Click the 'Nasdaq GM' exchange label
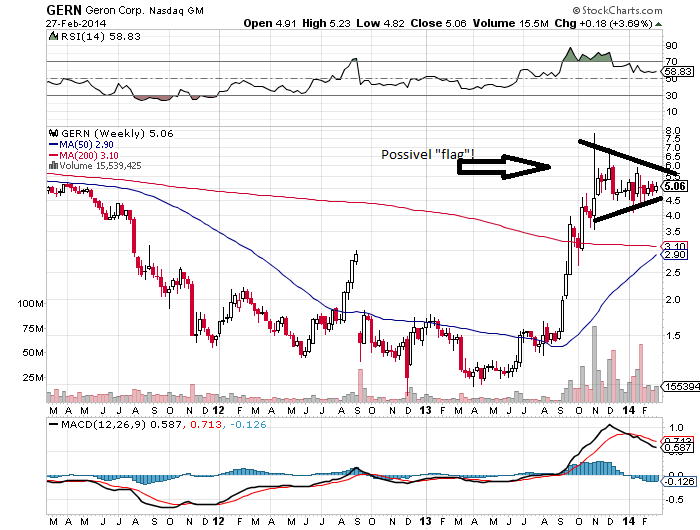700x530 pixels. click(x=176, y=10)
